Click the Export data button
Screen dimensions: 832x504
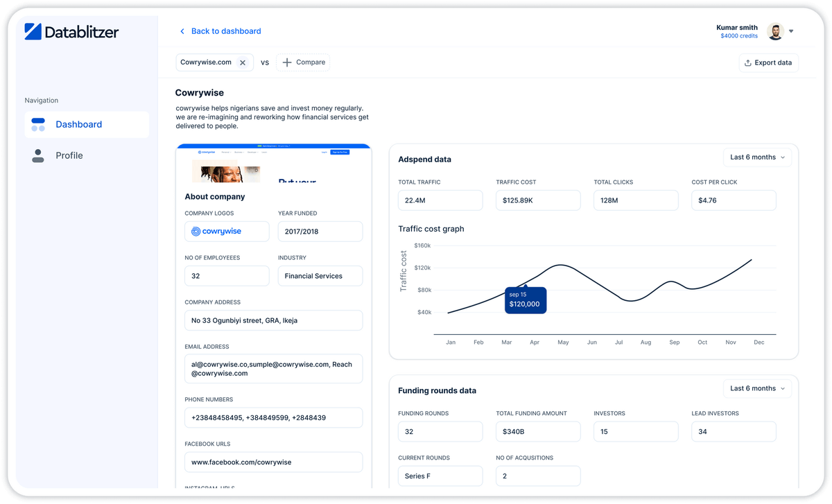pyautogui.click(x=768, y=62)
